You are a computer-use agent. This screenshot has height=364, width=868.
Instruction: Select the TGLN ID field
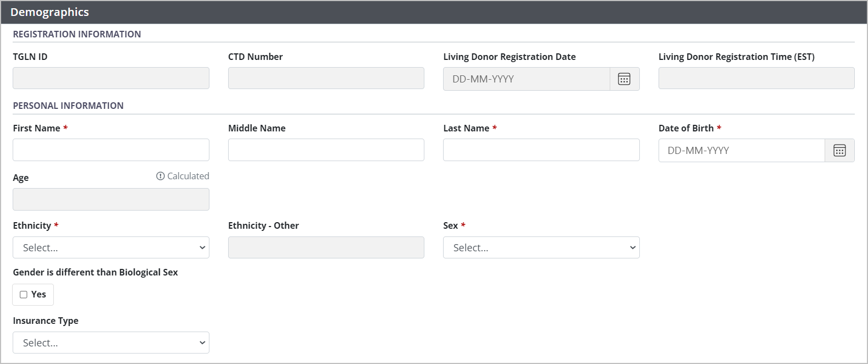(111, 78)
